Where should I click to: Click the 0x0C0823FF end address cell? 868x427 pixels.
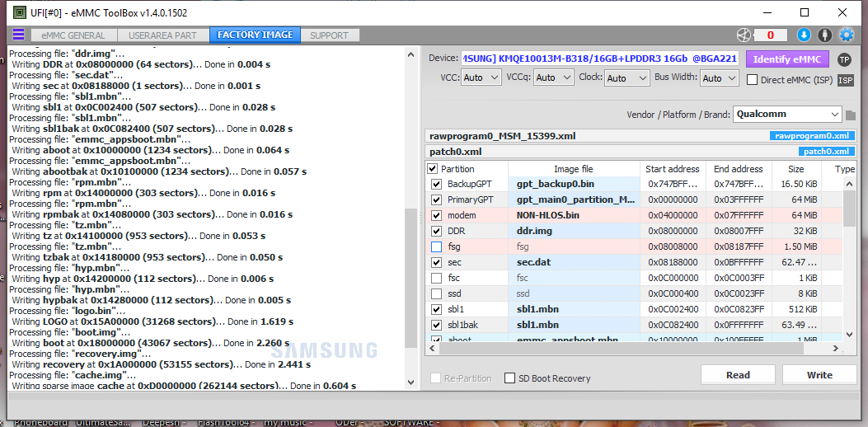739,309
